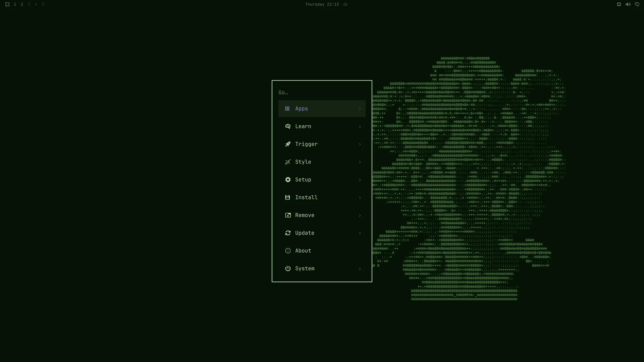Click the refresh arrows Update icon
This screenshot has height=362, width=644.
coord(288,233)
